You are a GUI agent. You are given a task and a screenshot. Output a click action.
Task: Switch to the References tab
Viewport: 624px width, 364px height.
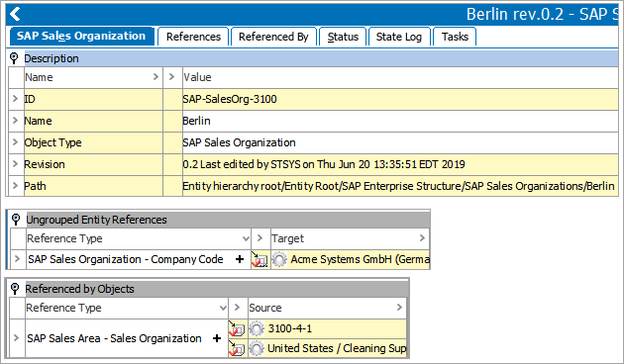click(193, 37)
